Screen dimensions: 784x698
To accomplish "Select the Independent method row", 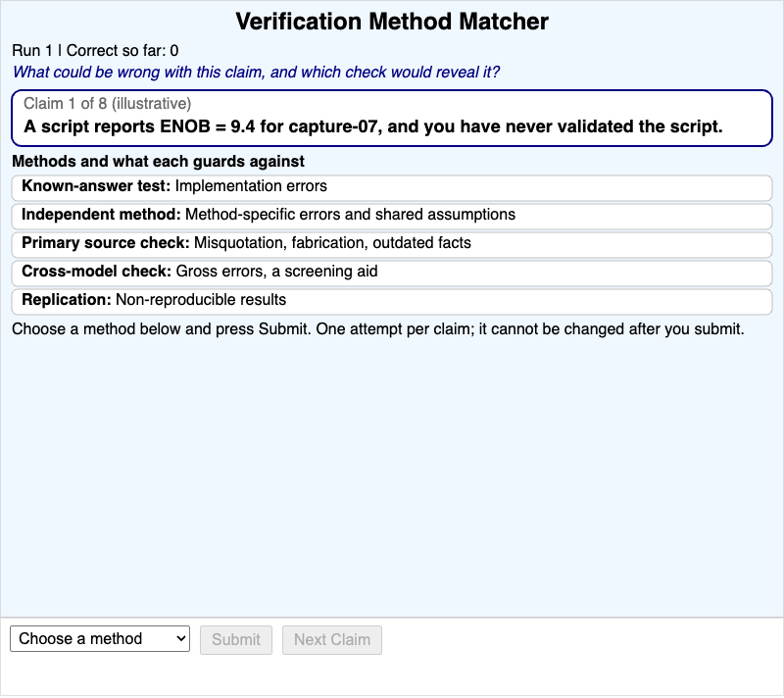I will coord(392,216).
